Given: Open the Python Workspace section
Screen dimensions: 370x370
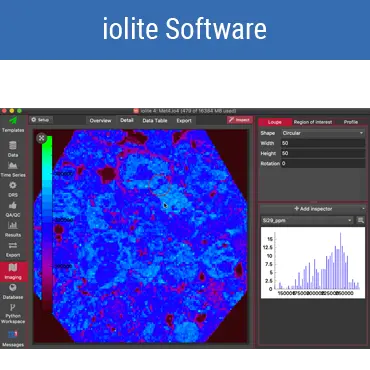Looking at the screenshot, I should click(x=13, y=313).
